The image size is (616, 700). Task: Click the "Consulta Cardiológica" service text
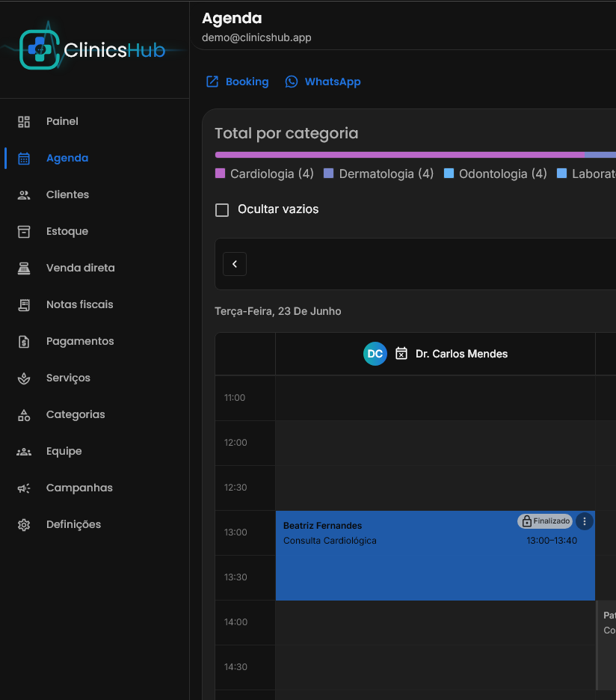(x=330, y=541)
